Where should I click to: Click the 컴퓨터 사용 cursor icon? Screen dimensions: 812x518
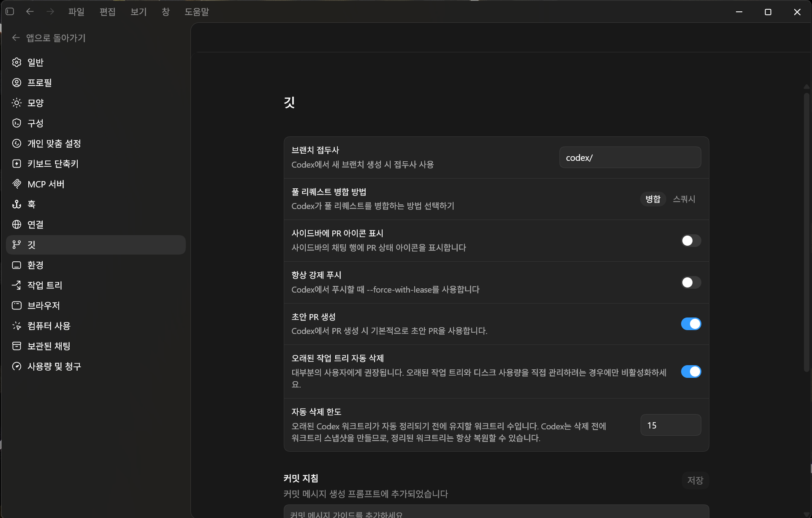point(16,326)
